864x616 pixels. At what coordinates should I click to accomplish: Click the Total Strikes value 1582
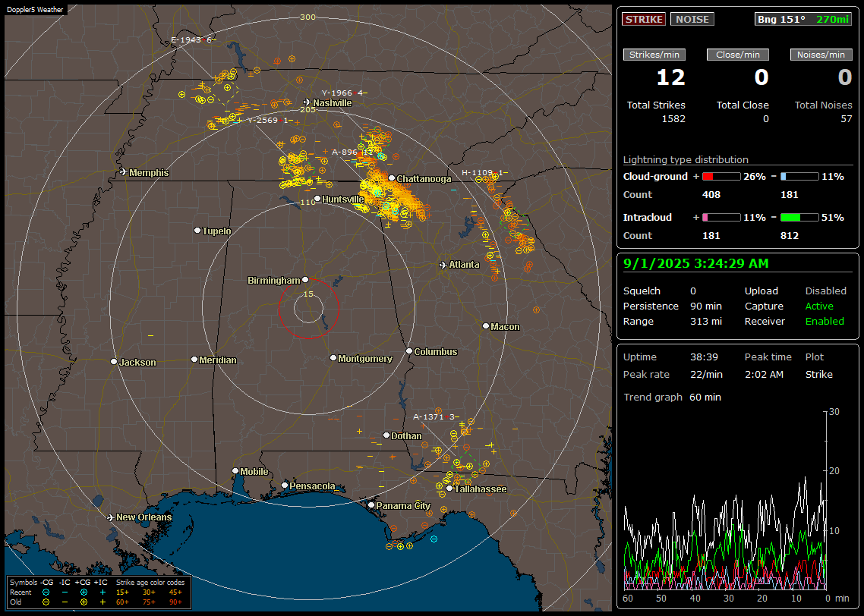[x=673, y=119]
